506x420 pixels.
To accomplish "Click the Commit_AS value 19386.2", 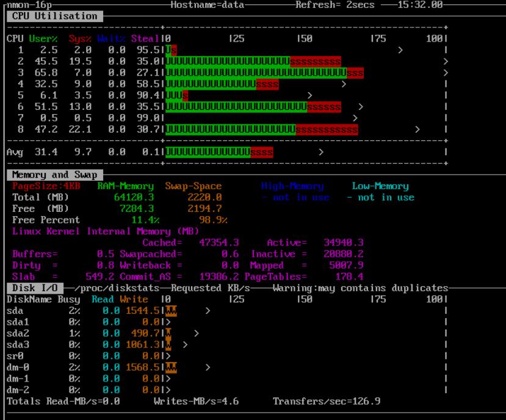I will click(219, 277).
